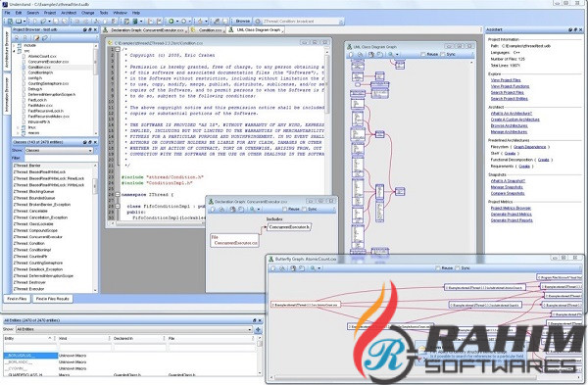The height and width of the screenshot is (385, 588).
Task: Click the blue plus icon beside All Entities dropdown
Action: click(258, 329)
